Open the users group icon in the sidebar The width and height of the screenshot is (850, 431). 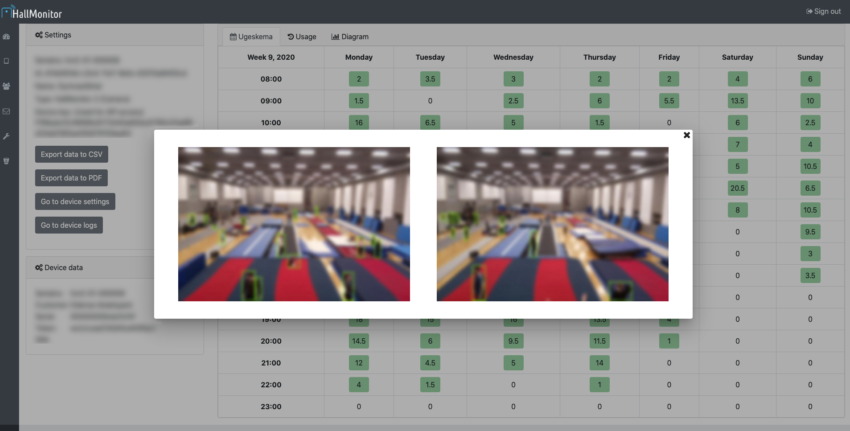[7, 86]
